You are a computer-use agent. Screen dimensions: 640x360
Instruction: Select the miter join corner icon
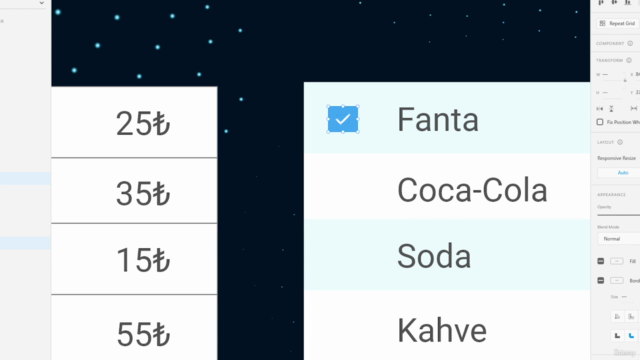pos(618,336)
